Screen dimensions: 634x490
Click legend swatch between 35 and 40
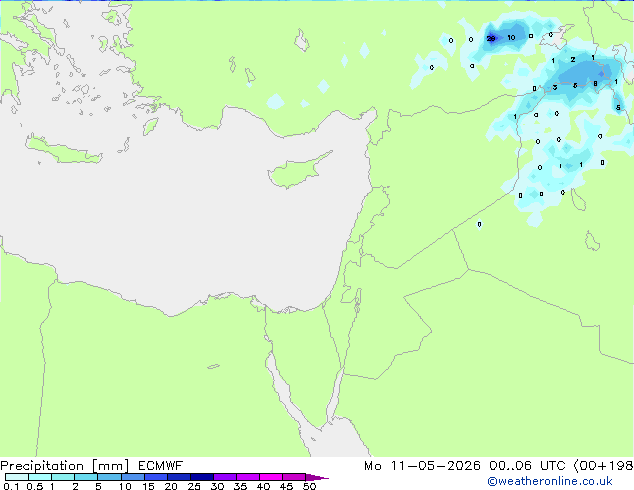point(248,477)
